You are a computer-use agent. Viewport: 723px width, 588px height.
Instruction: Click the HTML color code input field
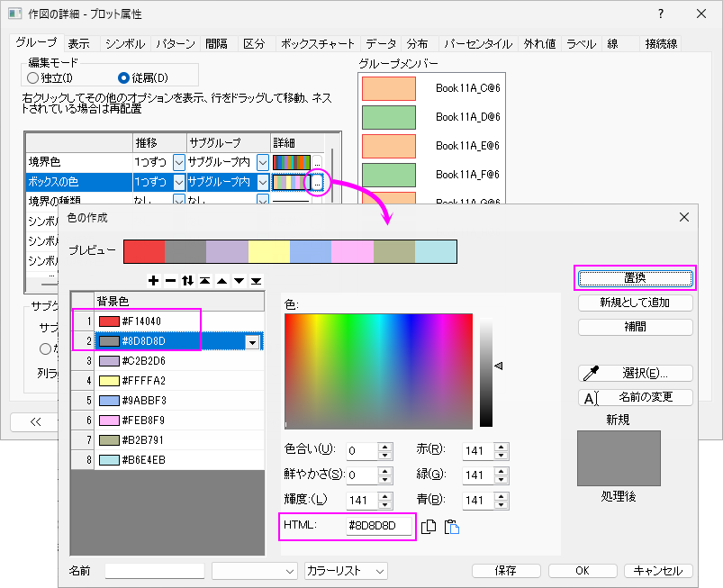[x=378, y=526]
